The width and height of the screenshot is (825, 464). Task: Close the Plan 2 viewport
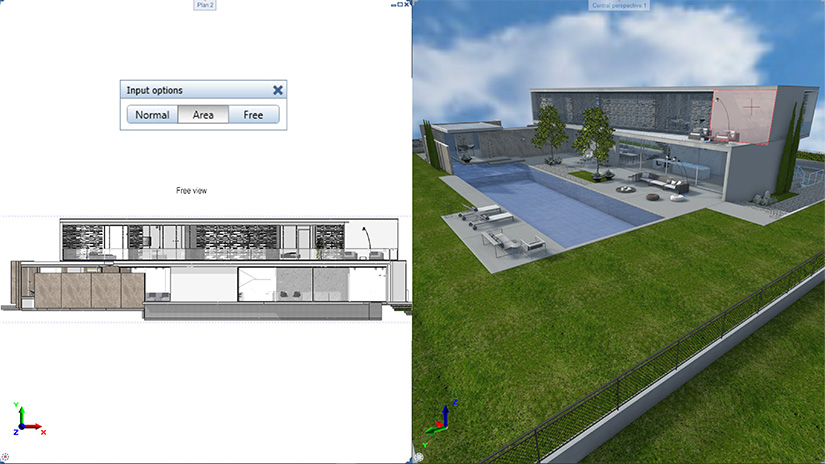coord(406,4)
